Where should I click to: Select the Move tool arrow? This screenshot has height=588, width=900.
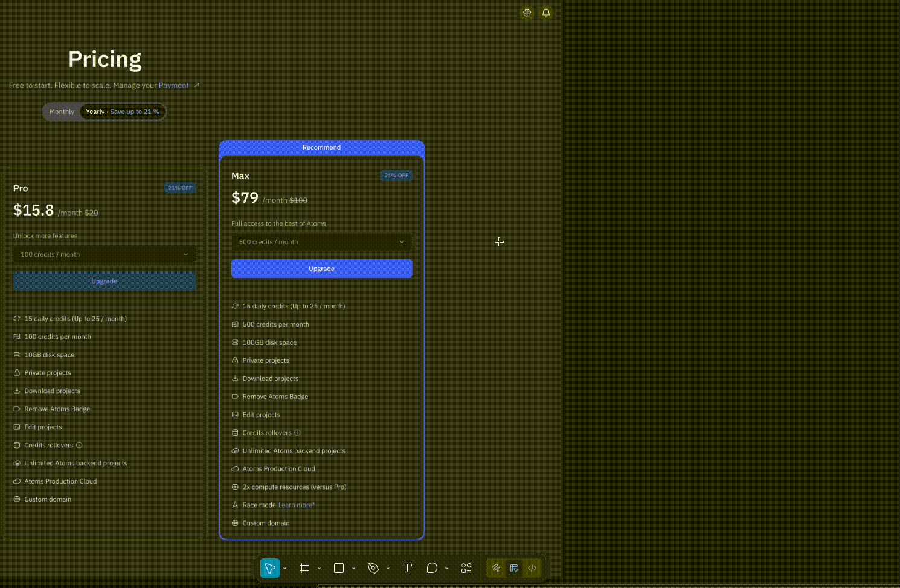pos(270,568)
